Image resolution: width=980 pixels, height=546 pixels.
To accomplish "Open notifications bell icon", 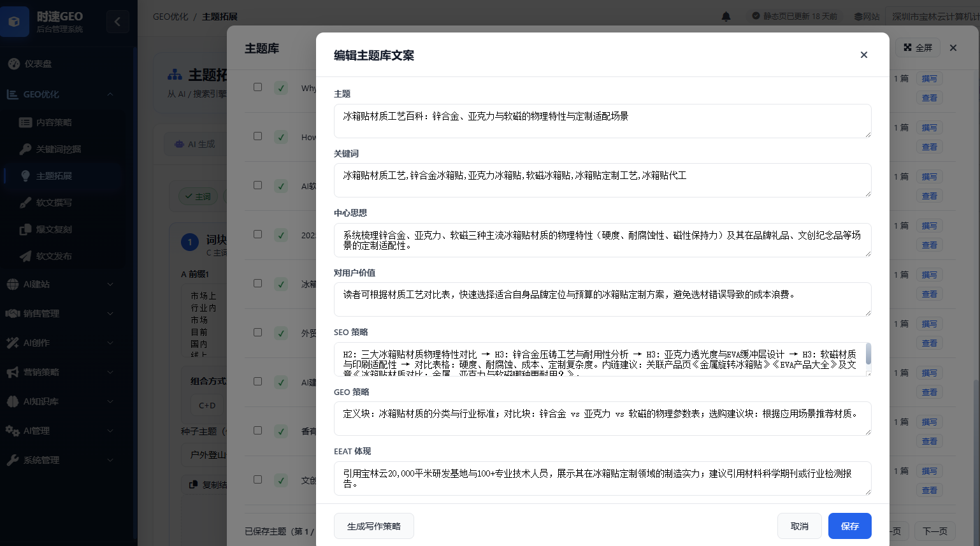I will (x=726, y=17).
